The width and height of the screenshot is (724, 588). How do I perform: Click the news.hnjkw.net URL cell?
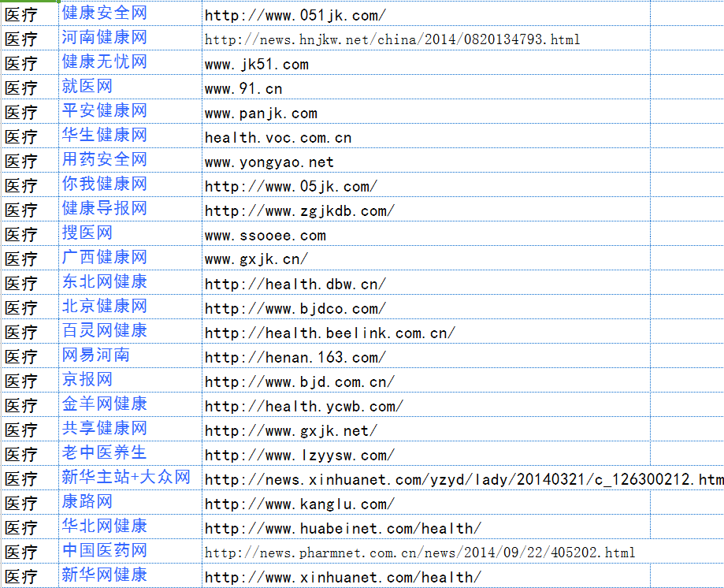(x=426, y=38)
